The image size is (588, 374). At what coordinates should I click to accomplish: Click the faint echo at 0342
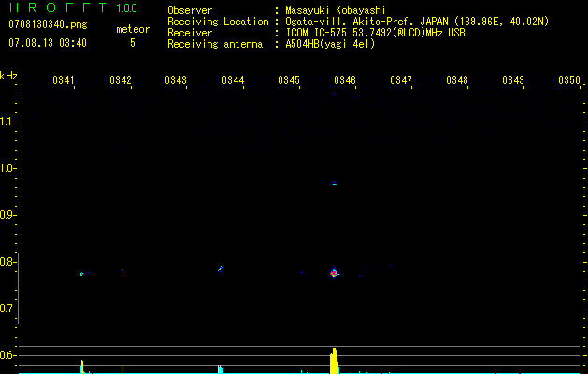[122, 269]
